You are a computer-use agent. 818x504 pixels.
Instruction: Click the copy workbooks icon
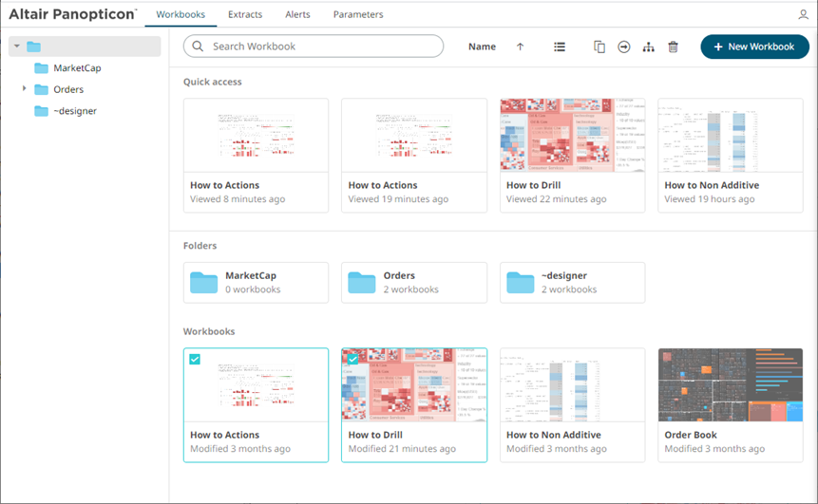[599, 47]
